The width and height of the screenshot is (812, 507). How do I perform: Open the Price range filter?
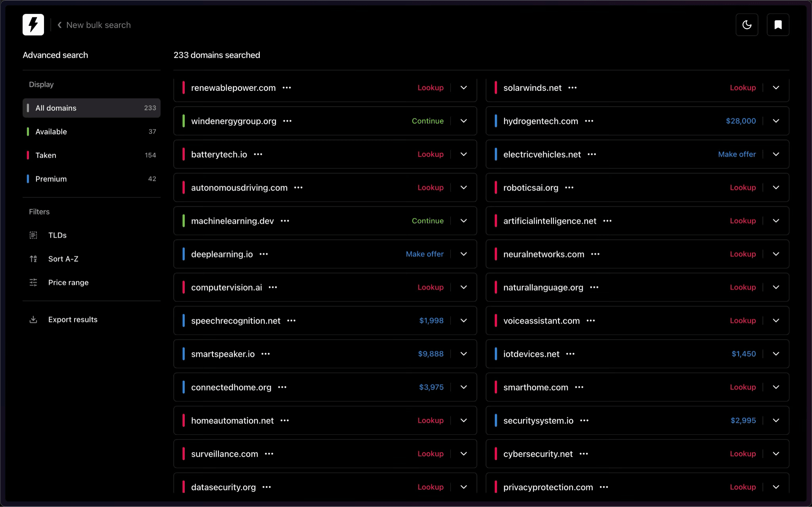tap(33, 282)
